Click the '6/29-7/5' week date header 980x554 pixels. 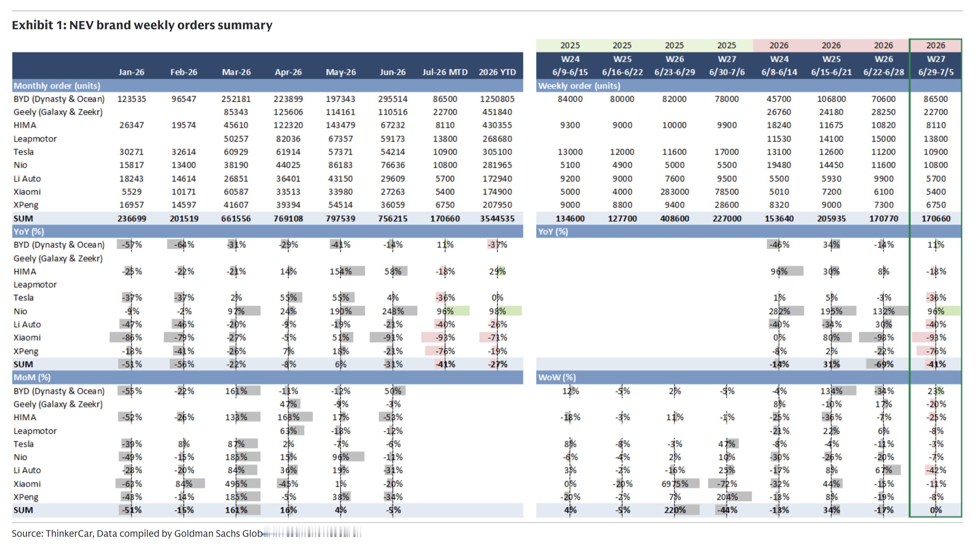click(x=936, y=72)
